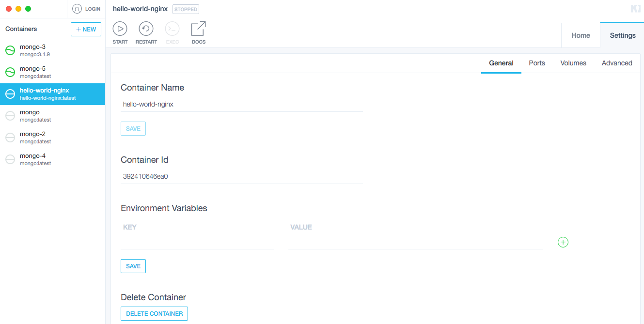Click the DELETE CONTAINER button
This screenshot has height=324, width=644.
(x=154, y=313)
